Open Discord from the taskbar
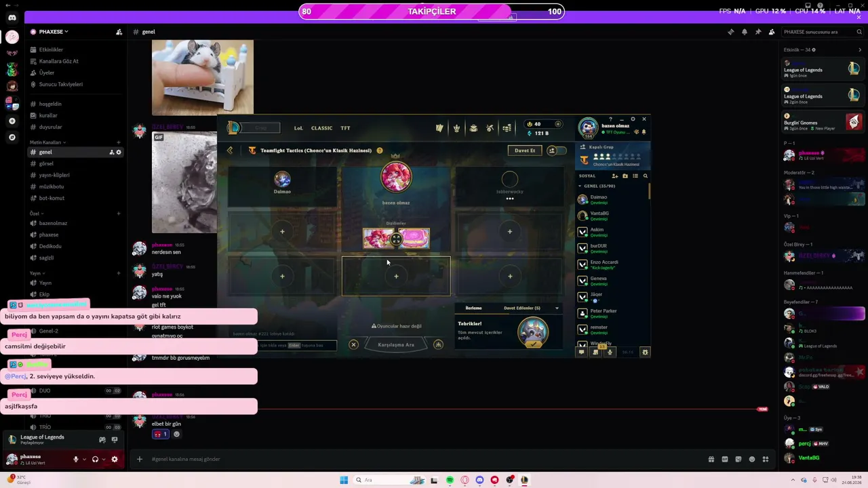 point(479,480)
